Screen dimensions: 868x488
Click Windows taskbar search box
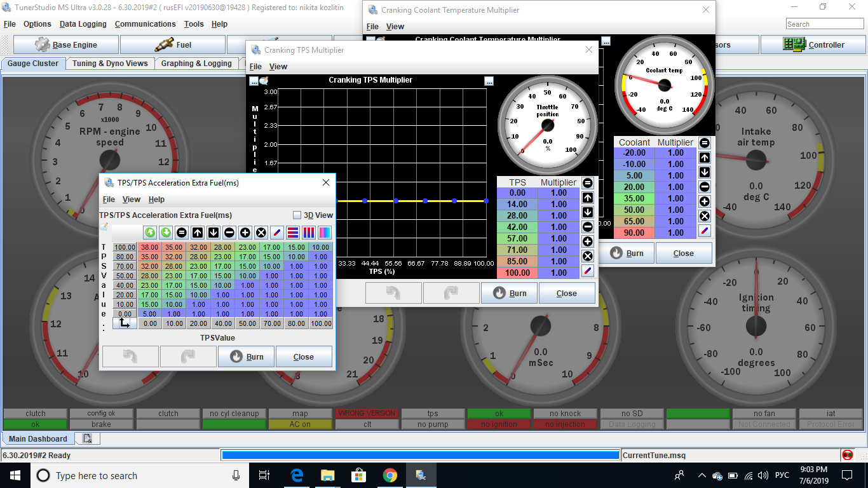[140, 475]
